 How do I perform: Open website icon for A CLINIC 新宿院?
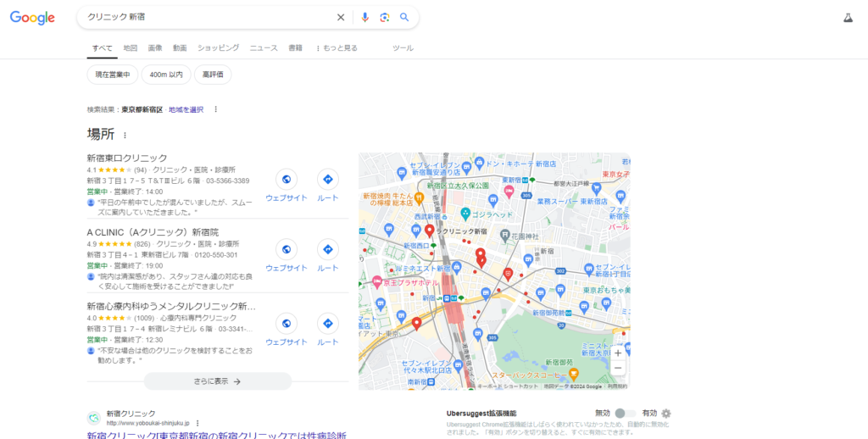tap(287, 249)
